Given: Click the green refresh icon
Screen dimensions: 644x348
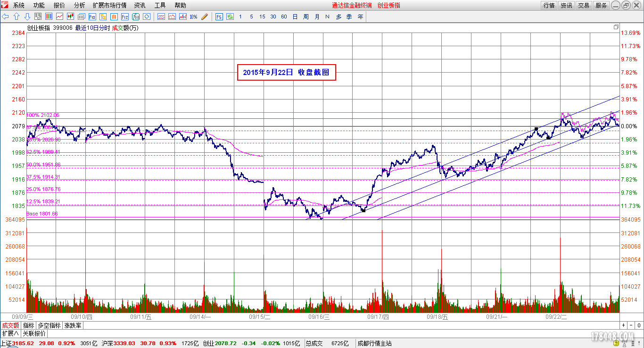Looking at the screenshot, I should pos(230,17).
